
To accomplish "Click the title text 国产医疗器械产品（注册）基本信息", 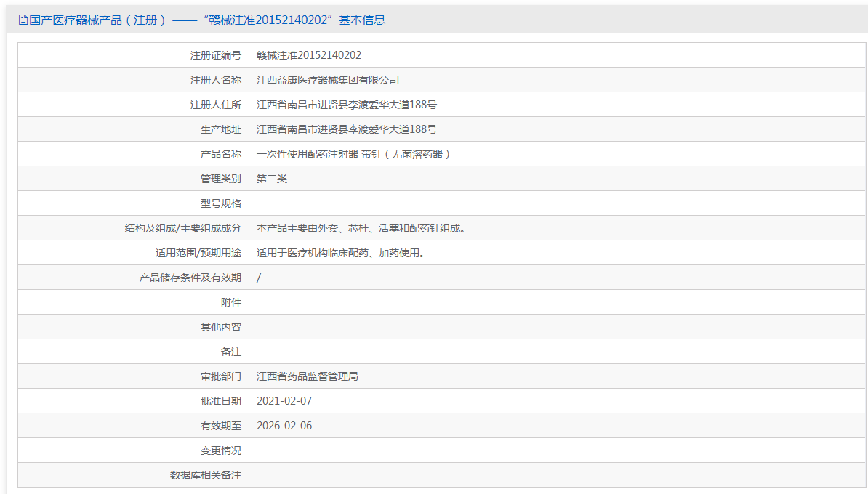I will [207, 20].
